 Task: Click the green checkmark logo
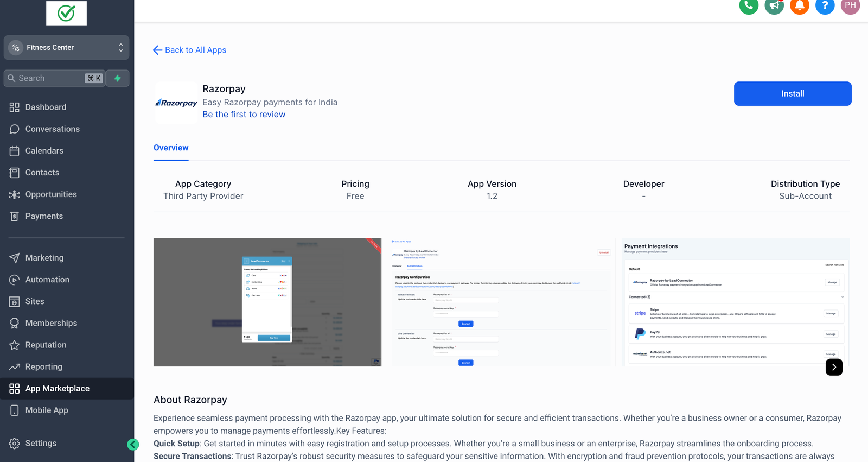coord(66,13)
